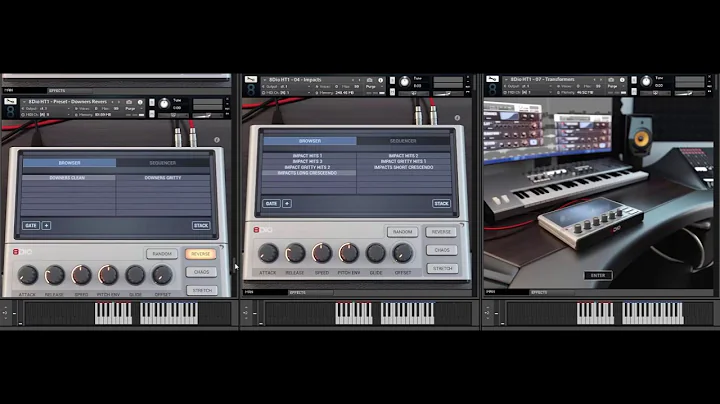Image resolution: width=720 pixels, height=404 pixels.
Task: Enable Chaos in the Impacts panel
Action: [442, 250]
